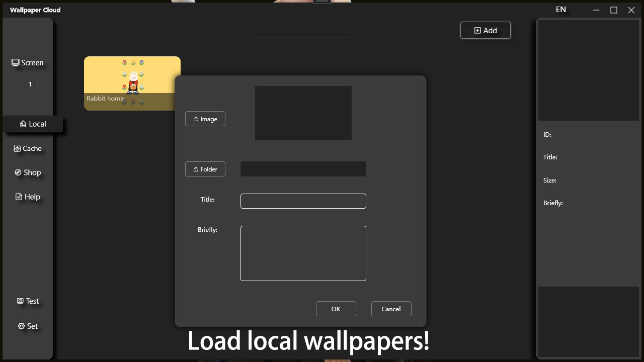Click the Briefly description box
This screenshot has height=362, width=644.
click(303, 253)
